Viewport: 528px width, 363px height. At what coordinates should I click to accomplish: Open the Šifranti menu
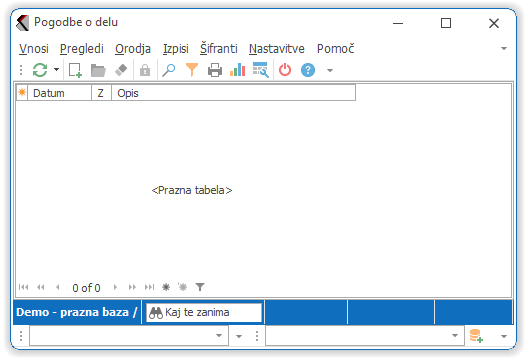(x=219, y=48)
